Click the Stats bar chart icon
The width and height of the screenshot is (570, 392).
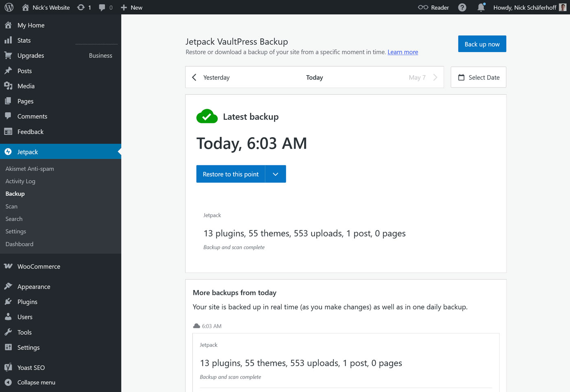(8, 40)
